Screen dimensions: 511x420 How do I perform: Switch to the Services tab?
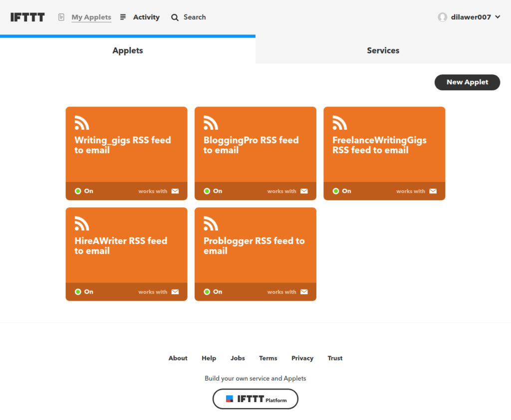[383, 50]
